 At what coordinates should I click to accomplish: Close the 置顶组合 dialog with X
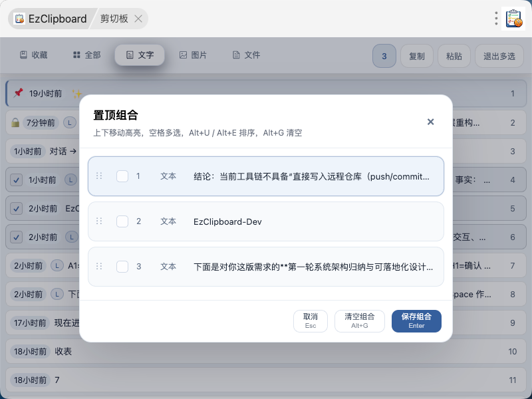coord(430,122)
